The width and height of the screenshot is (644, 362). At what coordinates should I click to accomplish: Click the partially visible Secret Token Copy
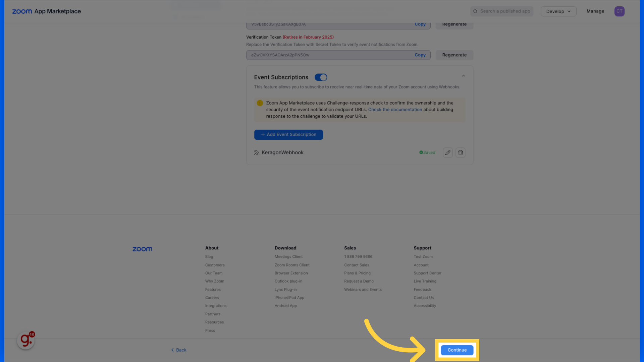(x=420, y=24)
